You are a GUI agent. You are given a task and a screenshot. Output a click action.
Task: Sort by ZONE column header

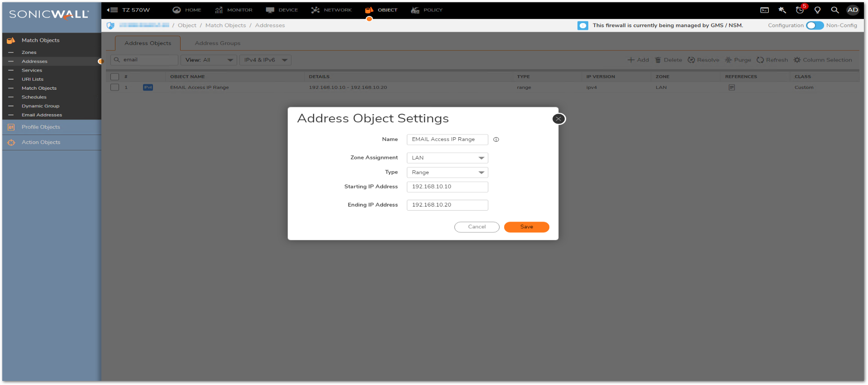[x=663, y=77]
